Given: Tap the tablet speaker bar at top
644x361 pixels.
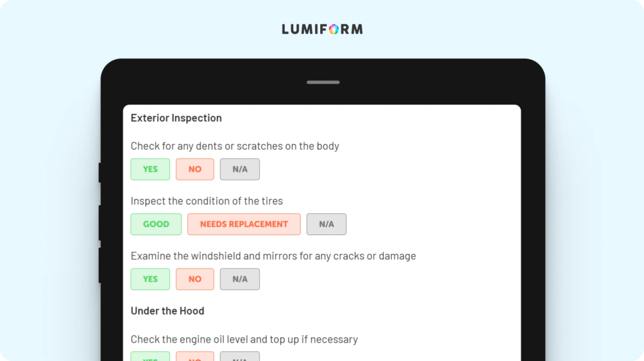Looking at the screenshot, I should [323, 82].
